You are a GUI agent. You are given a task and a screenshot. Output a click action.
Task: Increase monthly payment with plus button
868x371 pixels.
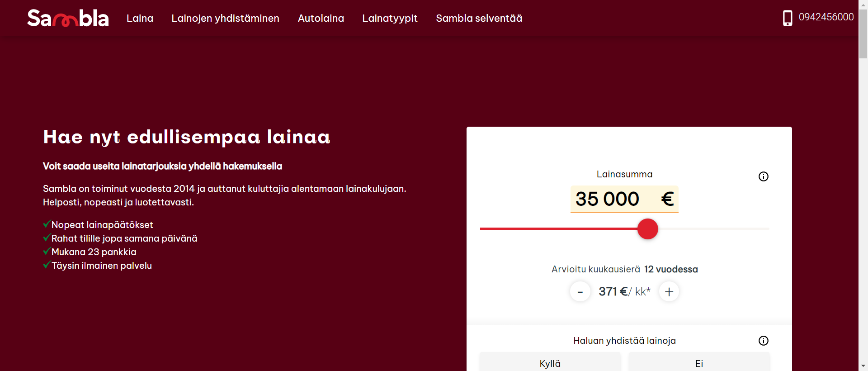point(669,292)
